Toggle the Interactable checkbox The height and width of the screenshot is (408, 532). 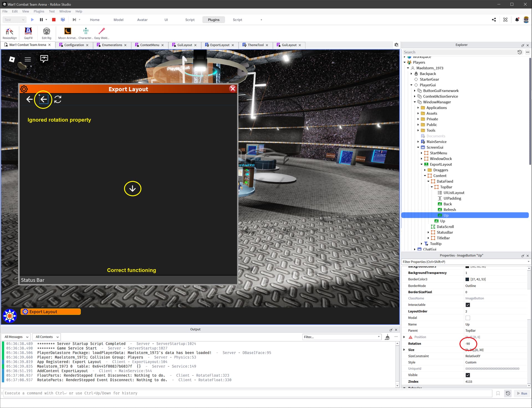tap(468, 305)
